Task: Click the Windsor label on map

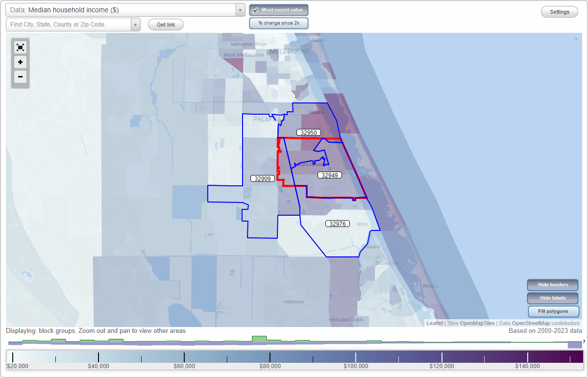Action: click(430, 286)
